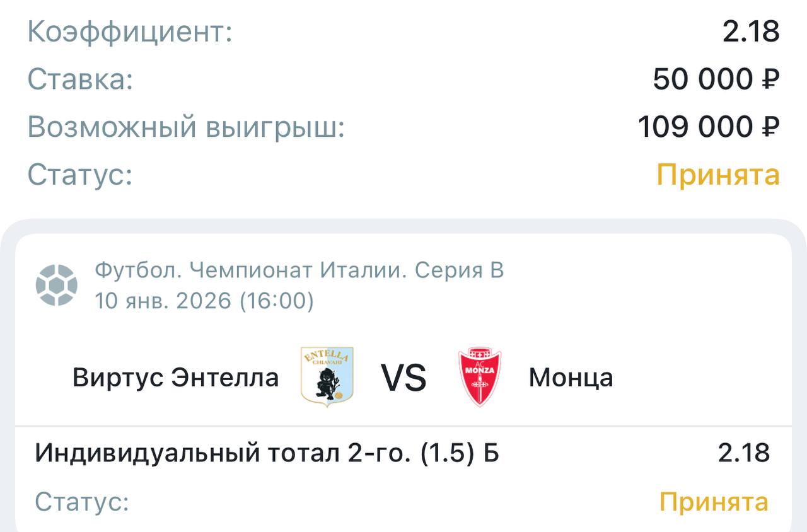Screen dimensions: 807x532
Task: Tap the 109 000 ₽ possible winnings amount
Action: 709,127
